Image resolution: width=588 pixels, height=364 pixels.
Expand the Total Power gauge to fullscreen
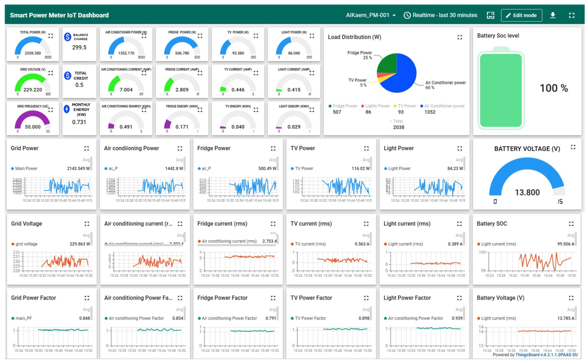pyautogui.click(x=51, y=36)
